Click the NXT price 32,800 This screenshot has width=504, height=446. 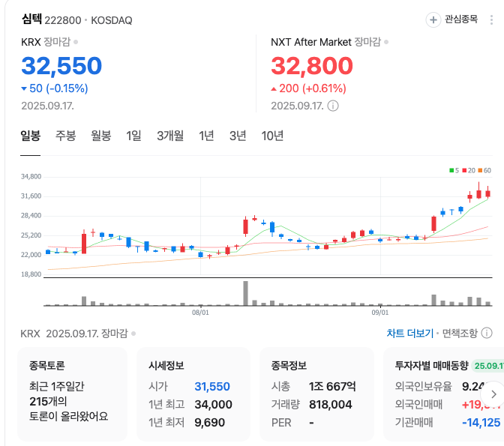[x=312, y=66]
